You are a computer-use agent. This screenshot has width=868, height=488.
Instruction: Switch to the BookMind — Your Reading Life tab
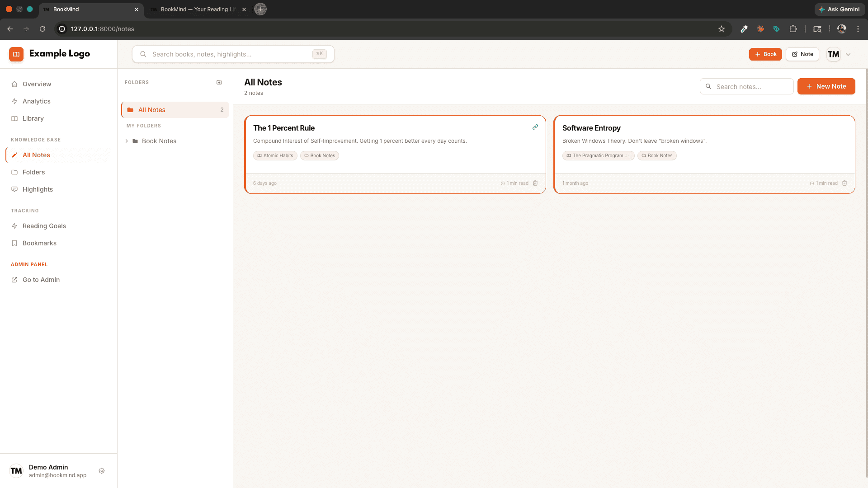click(x=198, y=9)
